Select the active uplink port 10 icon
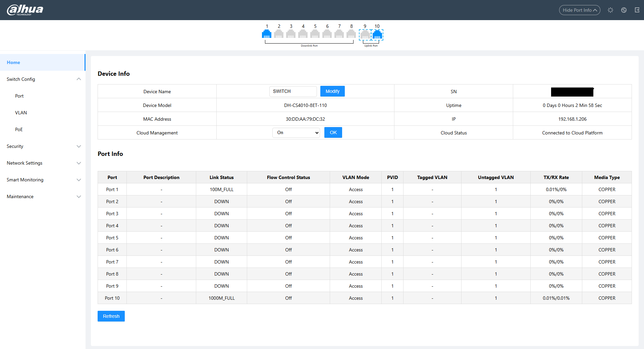Image resolution: width=644 pixels, height=349 pixels. [377, 35]
